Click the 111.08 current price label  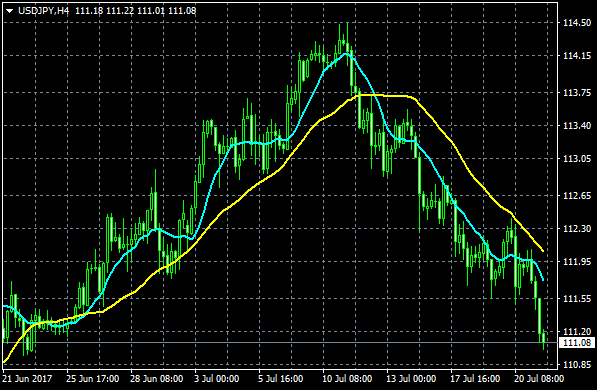[577, 343]
